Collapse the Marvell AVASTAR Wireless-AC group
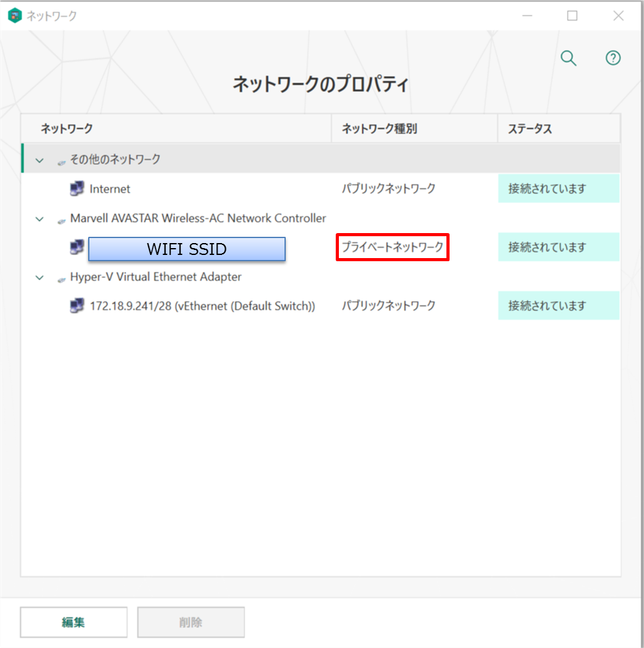The height and width of the screenshot is (648, 644). [x=40, y=219]
